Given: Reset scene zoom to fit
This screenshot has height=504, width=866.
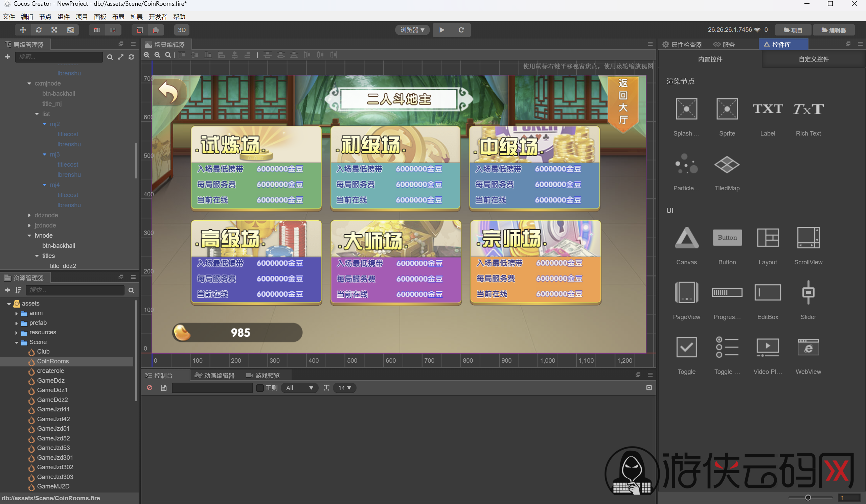Looking at the screenshot, I should 168,55.
